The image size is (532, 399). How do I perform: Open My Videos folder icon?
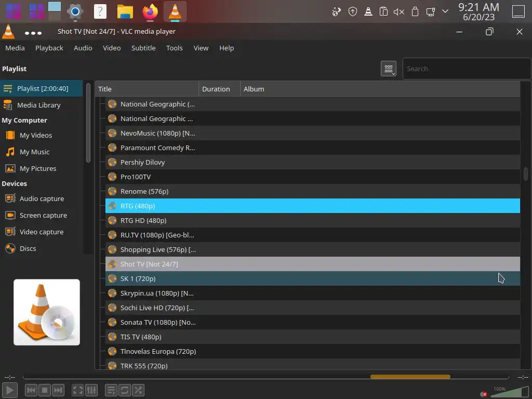point(10,136)
